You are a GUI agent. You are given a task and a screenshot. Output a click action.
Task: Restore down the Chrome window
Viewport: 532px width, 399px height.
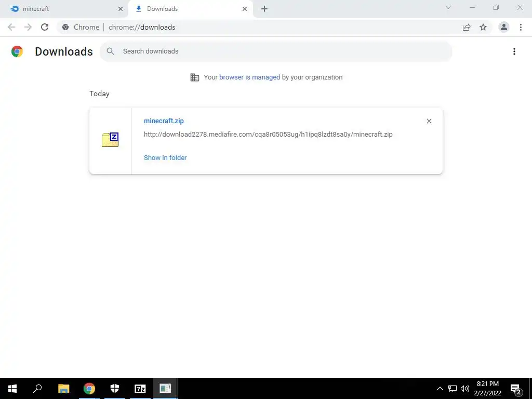[x=496, y=7]
